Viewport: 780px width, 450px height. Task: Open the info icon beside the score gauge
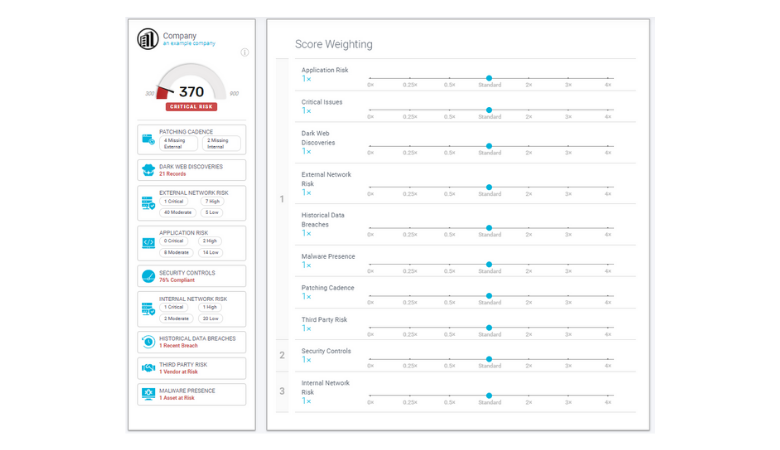coord(245,52)
